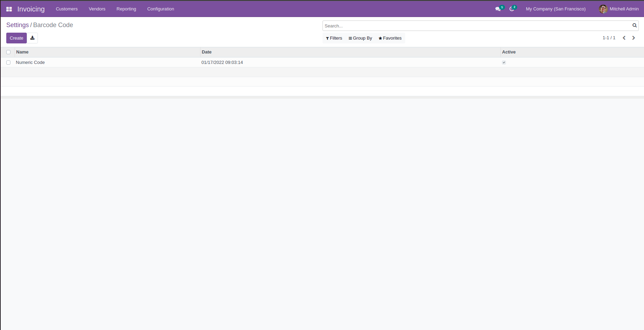Toggle the Active checkbox for Numeric Code
This screenshot has width=644, height=330.
(504, 63)
